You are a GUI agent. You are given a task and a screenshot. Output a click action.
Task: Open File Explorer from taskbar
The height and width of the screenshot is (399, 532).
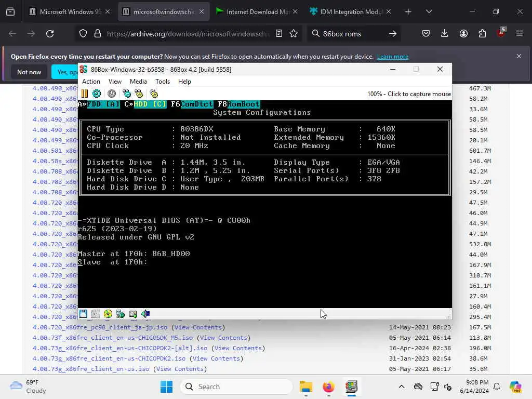[x=305, y=387]
